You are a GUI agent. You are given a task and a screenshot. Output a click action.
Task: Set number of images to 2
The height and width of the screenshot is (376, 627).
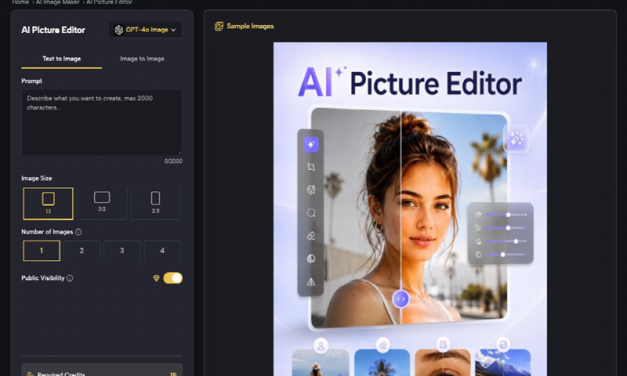point(82,251)
